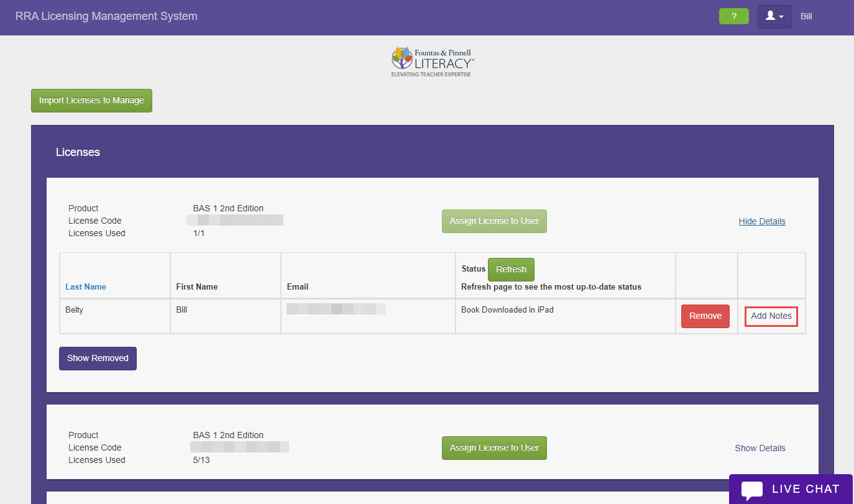The width and height of the screenshot is (854, 504).
Task: Click the Licenses section heading
Action: click(x=78, y=152)
